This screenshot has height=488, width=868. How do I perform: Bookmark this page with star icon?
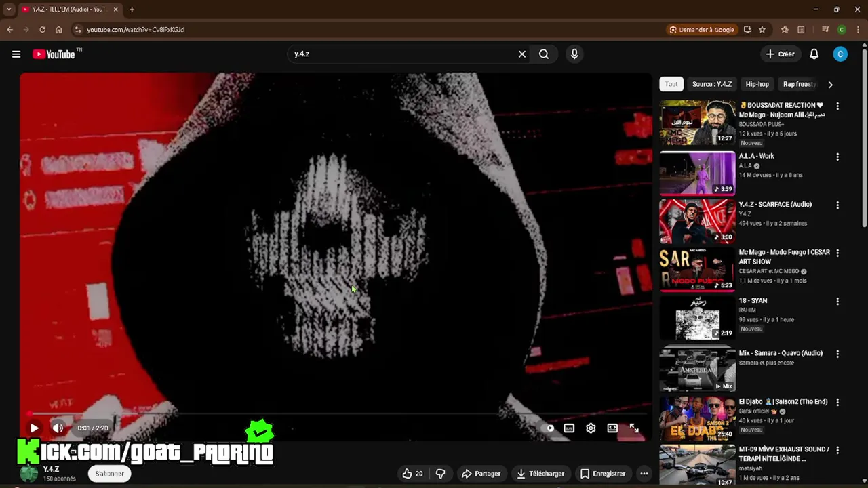tap(762, 30)
